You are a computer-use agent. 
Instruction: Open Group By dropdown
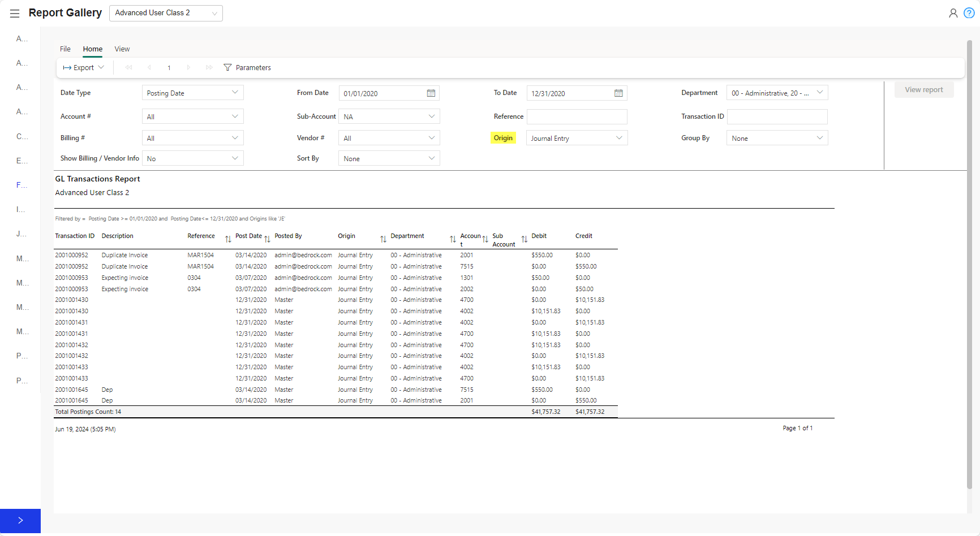pos(777,138)
